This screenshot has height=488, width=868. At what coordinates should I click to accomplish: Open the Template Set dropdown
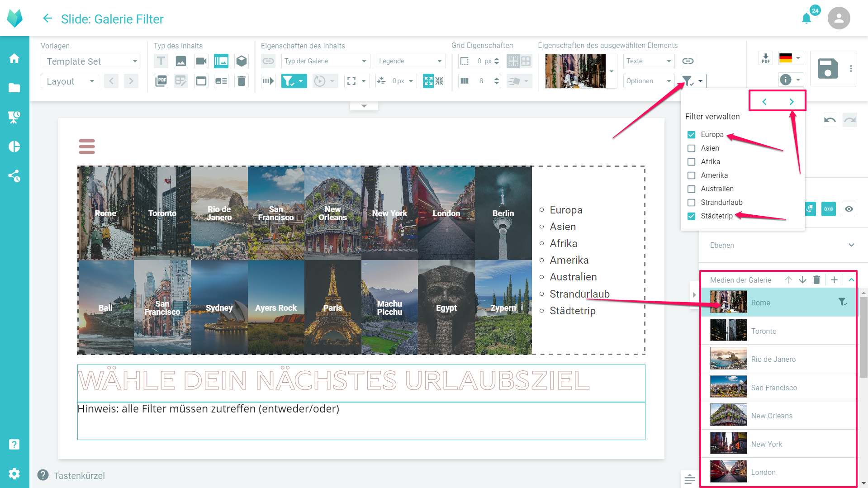(x=91, y=61)
